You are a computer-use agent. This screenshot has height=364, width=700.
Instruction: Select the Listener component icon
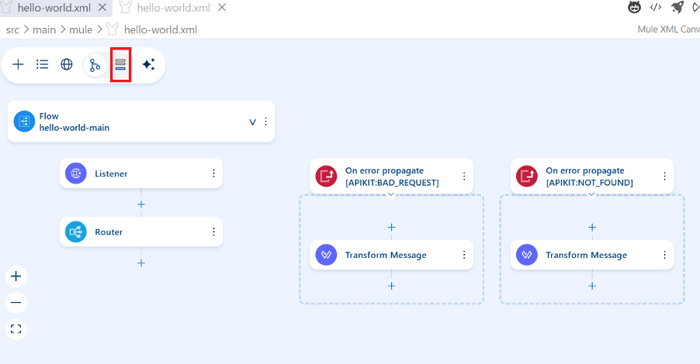tap(76, 173)
